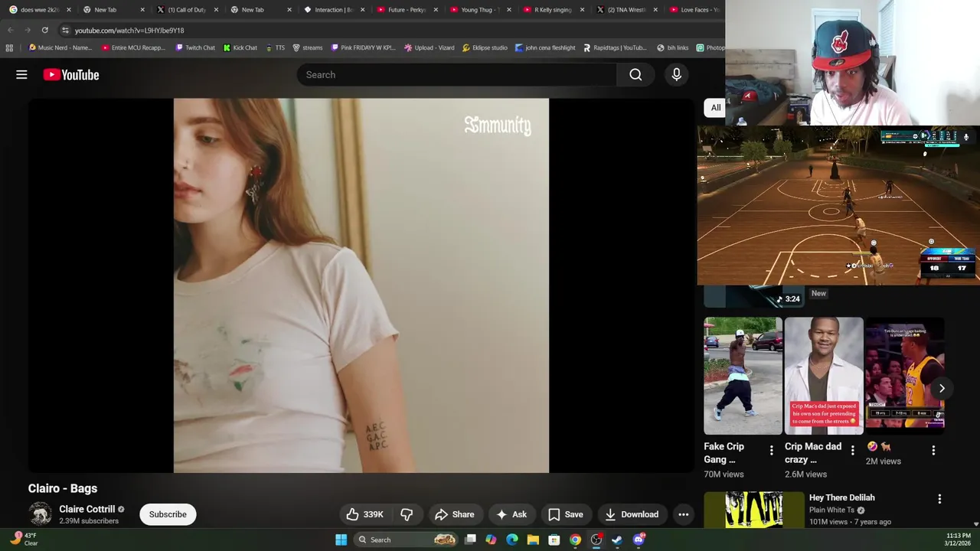Viewport: 980px width, 551px height.
Task: Open Copilot from the taskbar
Action: (x=491, y=540)
